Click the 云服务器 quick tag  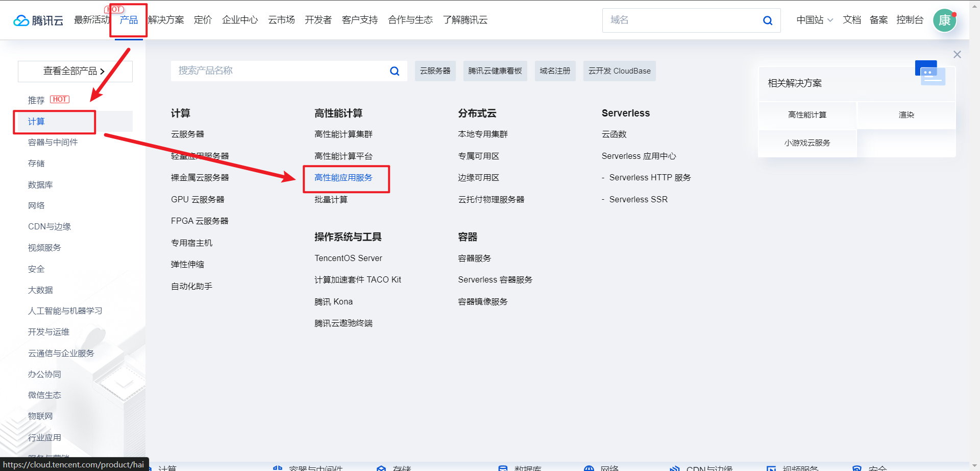[435, 71]
